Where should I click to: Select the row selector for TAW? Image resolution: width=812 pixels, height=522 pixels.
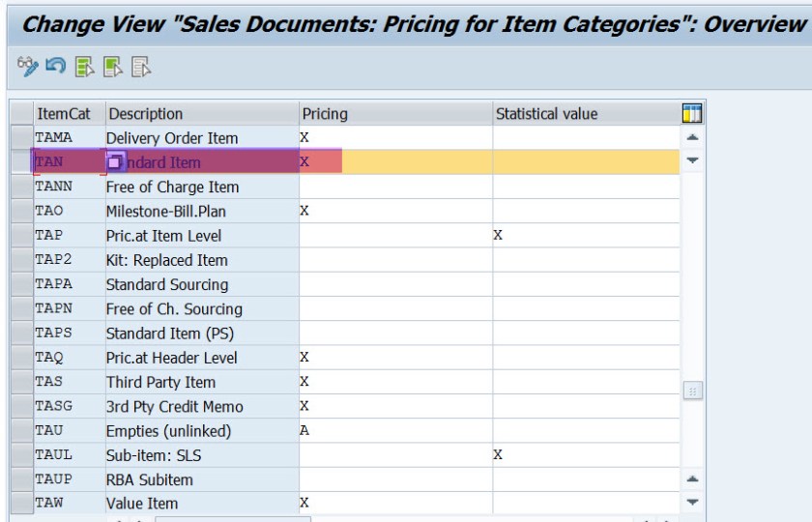pos(20,503)
